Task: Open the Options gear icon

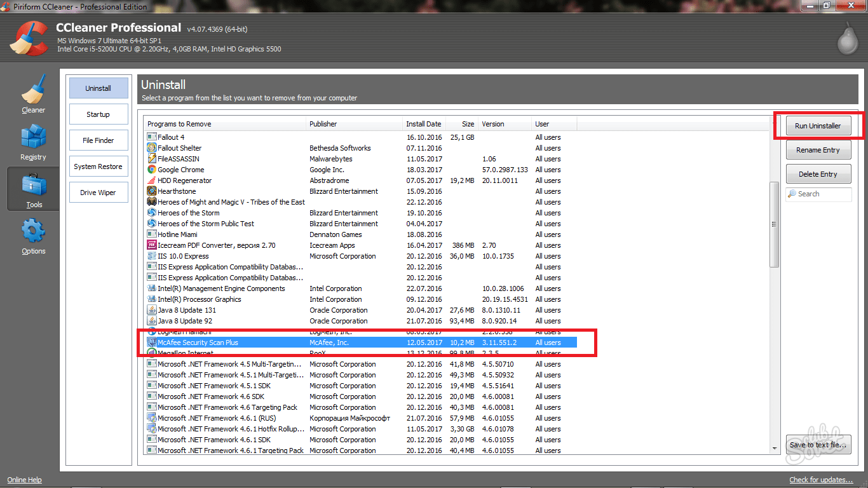Action: tap(33, 231)
